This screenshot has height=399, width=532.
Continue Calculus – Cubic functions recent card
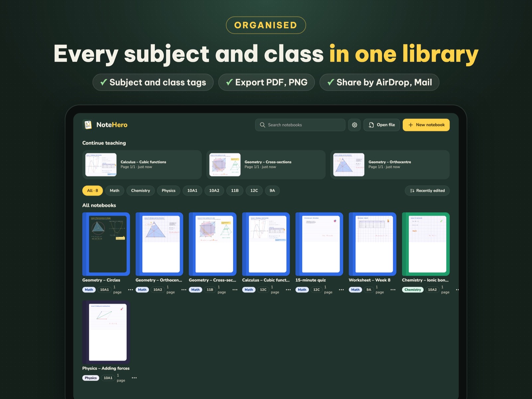click(x=142, y=165)
